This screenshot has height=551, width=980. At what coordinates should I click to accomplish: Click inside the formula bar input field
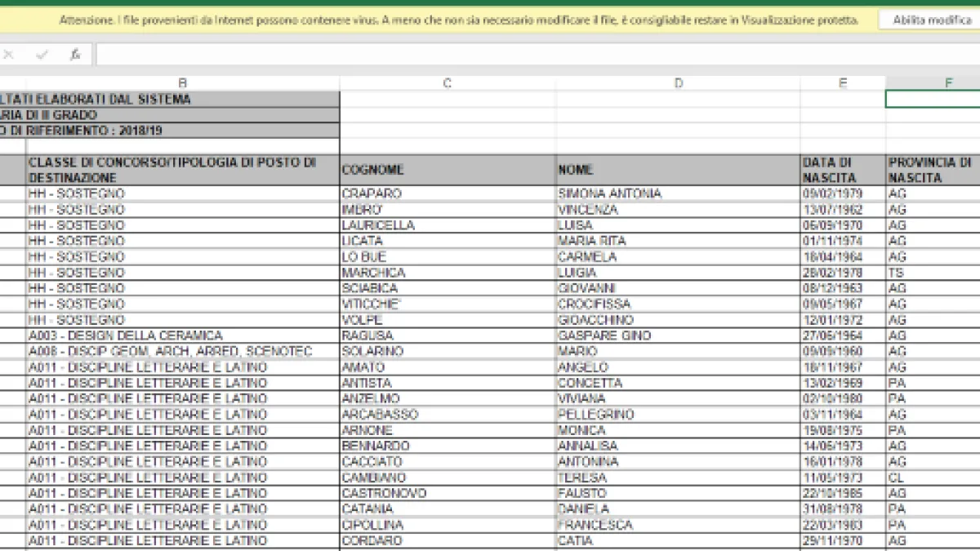coord(537,55)
